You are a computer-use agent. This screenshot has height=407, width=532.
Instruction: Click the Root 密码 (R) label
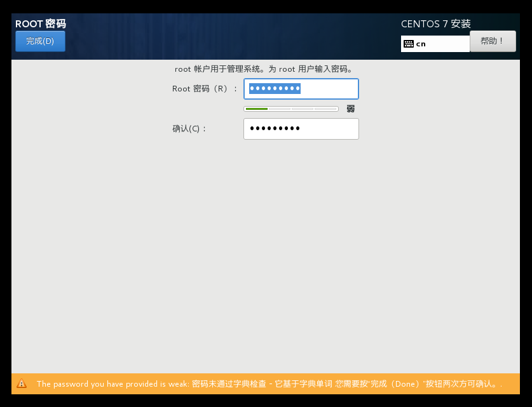point(205,89)
